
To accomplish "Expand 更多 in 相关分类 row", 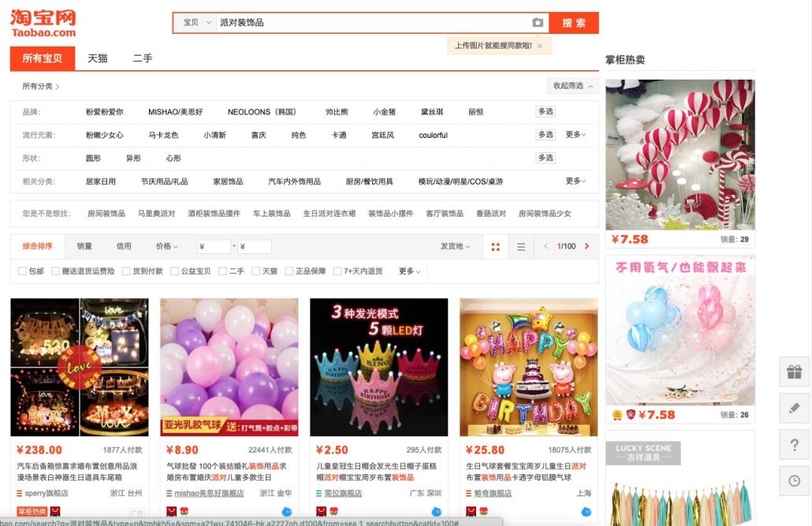I will (575, 181).
